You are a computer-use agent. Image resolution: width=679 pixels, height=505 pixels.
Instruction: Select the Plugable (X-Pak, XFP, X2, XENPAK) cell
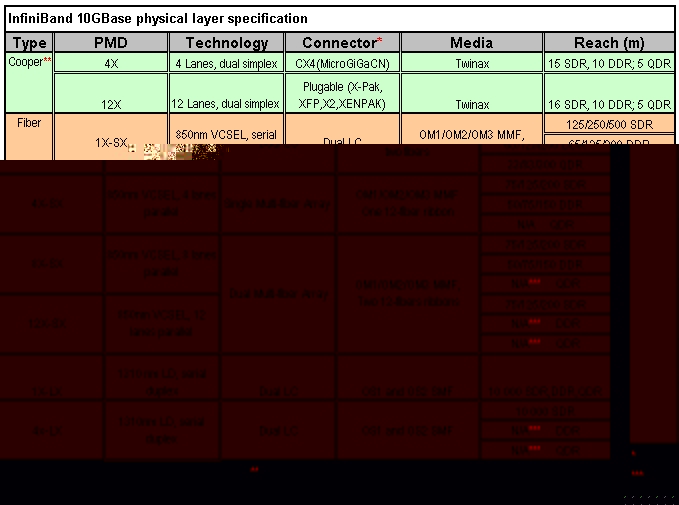pos(342,93)
